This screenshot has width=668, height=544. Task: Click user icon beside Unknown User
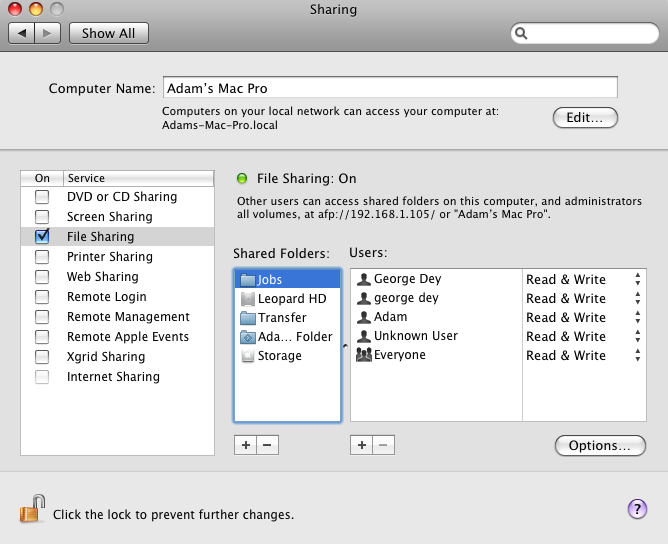[x=363, y=336]
